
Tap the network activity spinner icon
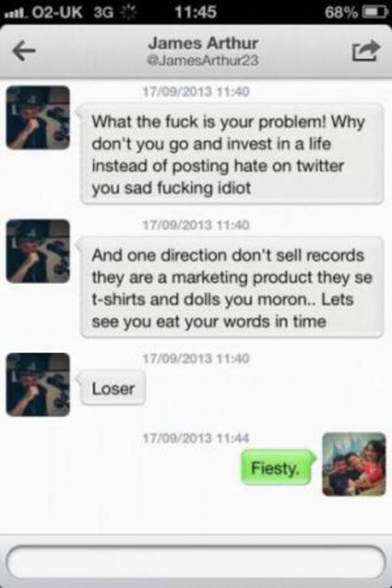(128, 13)
